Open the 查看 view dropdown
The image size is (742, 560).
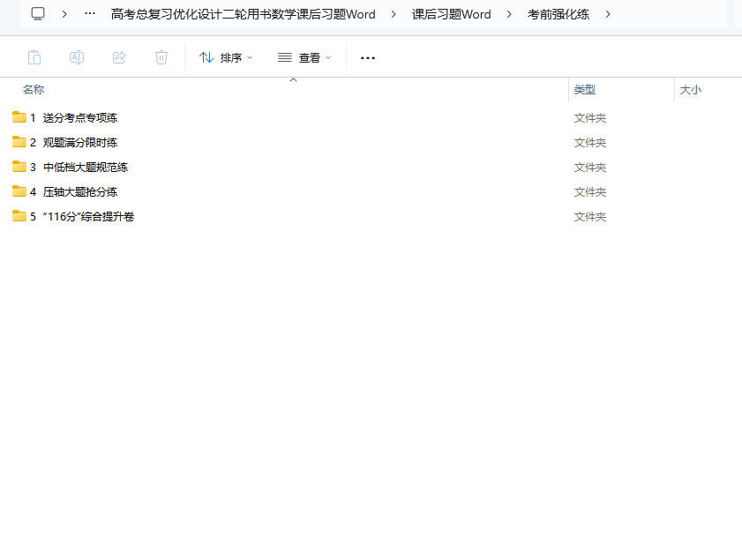click(x=304, y=57)
